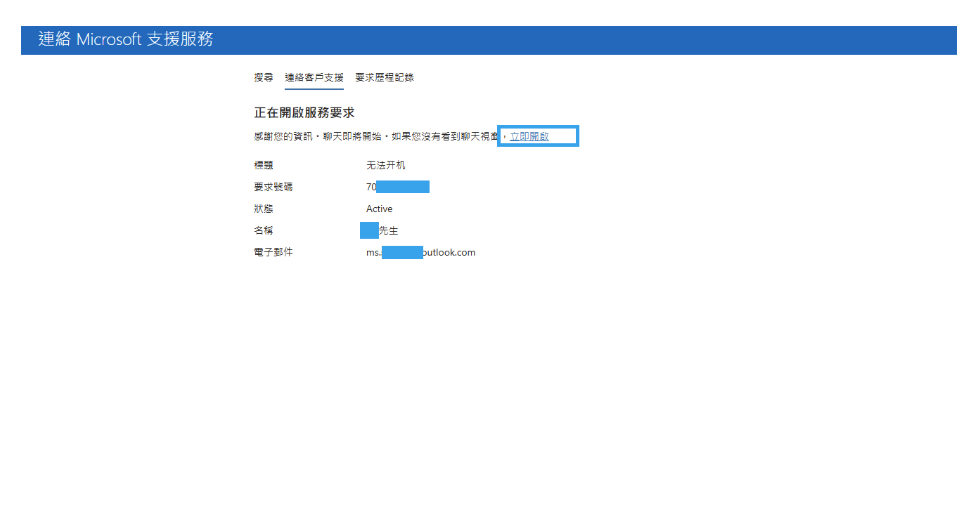The image size is (975, 517).
Task: Click the 連絡 Microsoft 支援服務 header title
Action: click(126, 39)
